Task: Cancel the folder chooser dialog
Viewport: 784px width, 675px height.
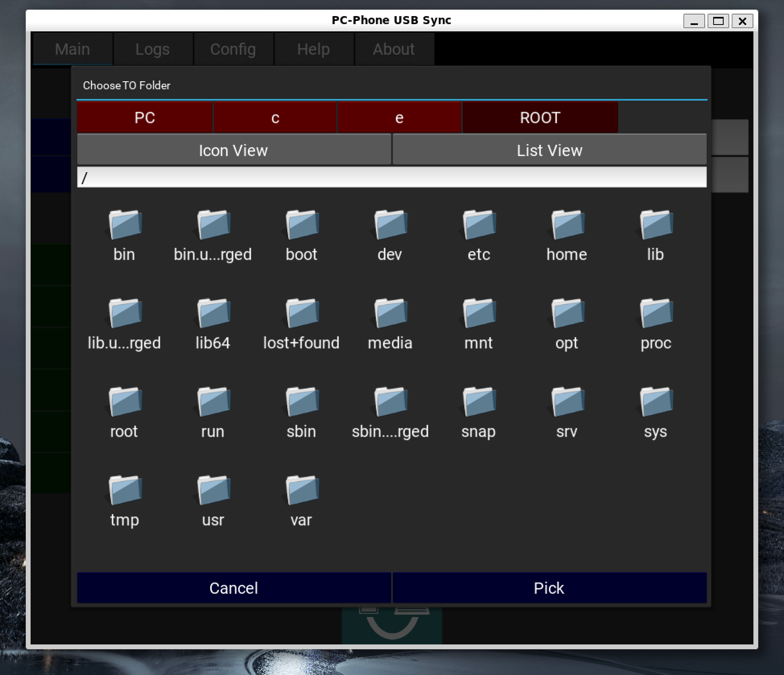Action: click(233, 588)
